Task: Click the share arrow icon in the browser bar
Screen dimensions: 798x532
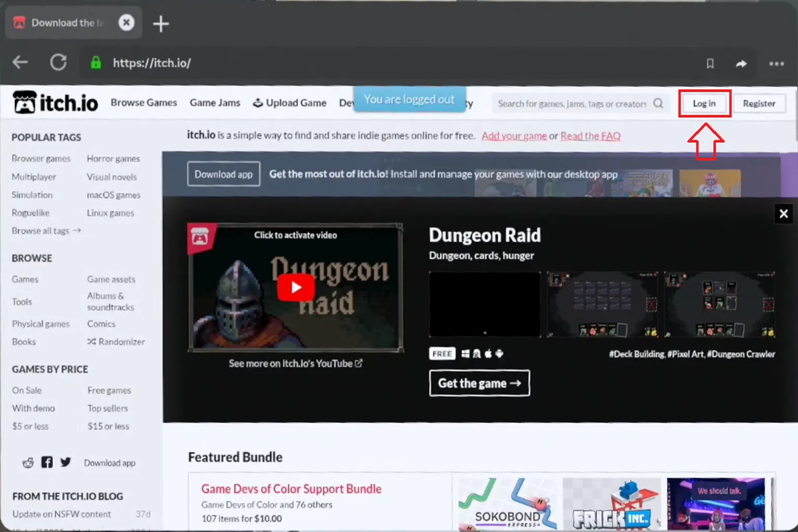Action: (741, 63)
